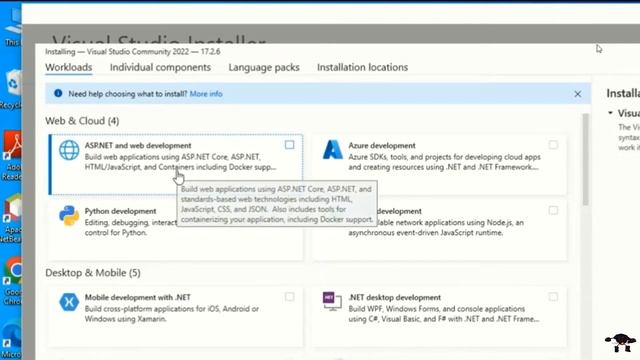Click the Installing Visual Studio Community 2022 title

(133, 51)
